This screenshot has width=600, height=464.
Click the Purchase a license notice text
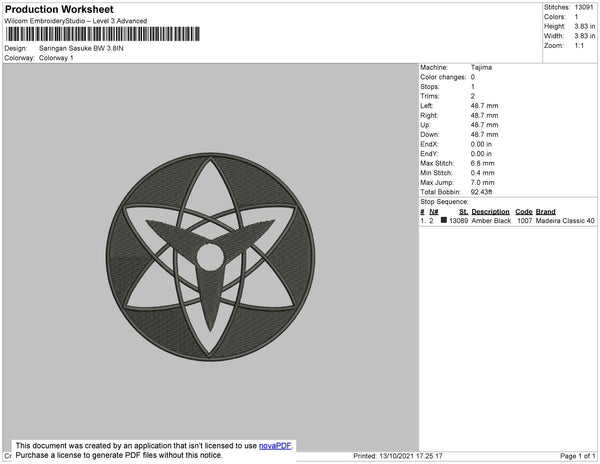(x=119, y=455)
